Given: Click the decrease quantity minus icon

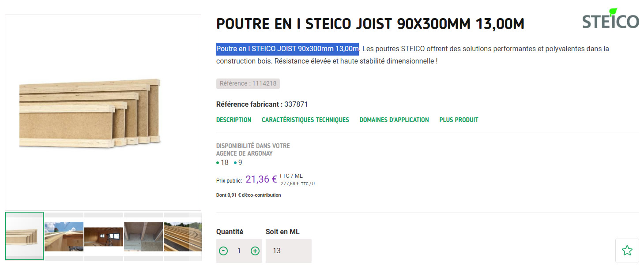Looking at the screenshot, I should [x=223, y=251].
